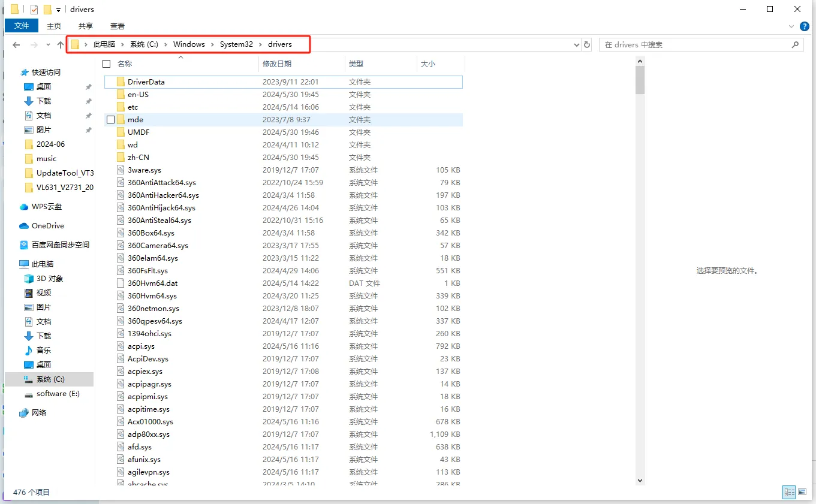
Task: Click the search magnifier icon
Action: click(x=795, y=45)
